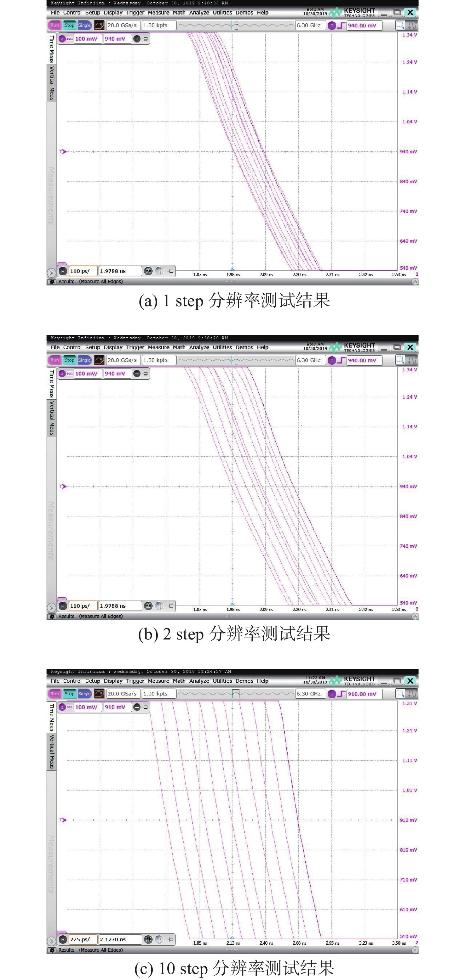This screenshot has width=465, height=980.
Task: Click the zero delay icon in panel (a)
Action: tap(148, 271)
